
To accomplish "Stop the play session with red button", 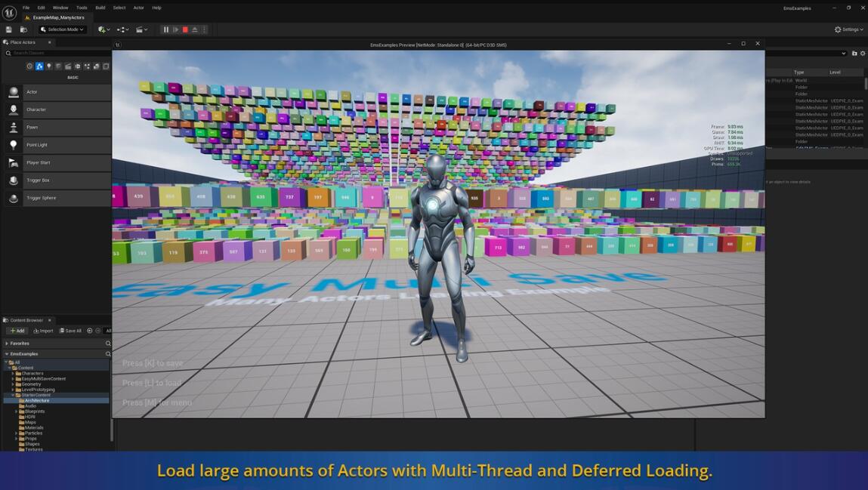I will (185, 29).
